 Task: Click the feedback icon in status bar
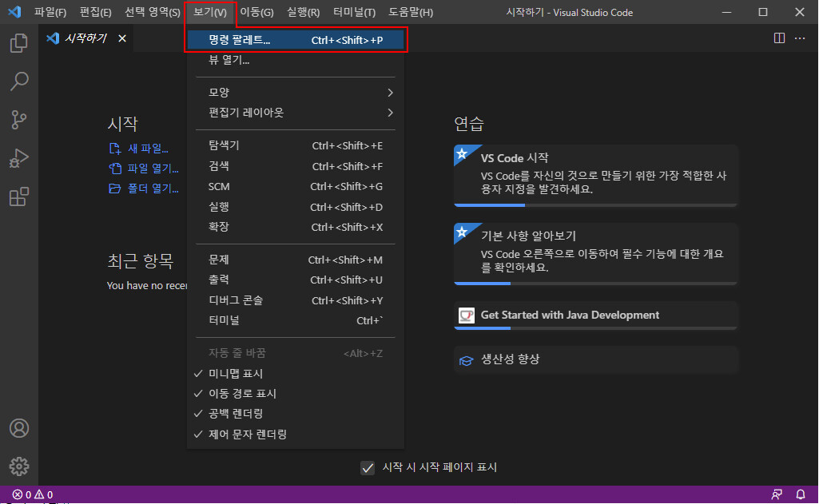(777, 494)
